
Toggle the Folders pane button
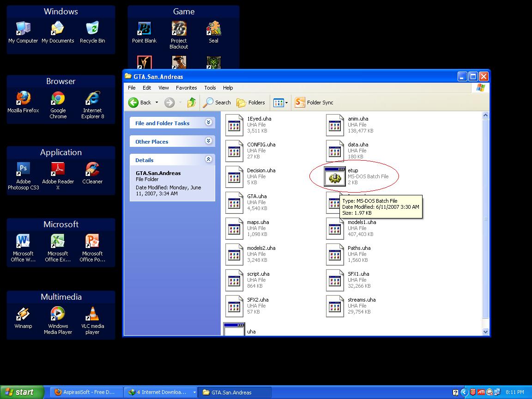point(251,103)
